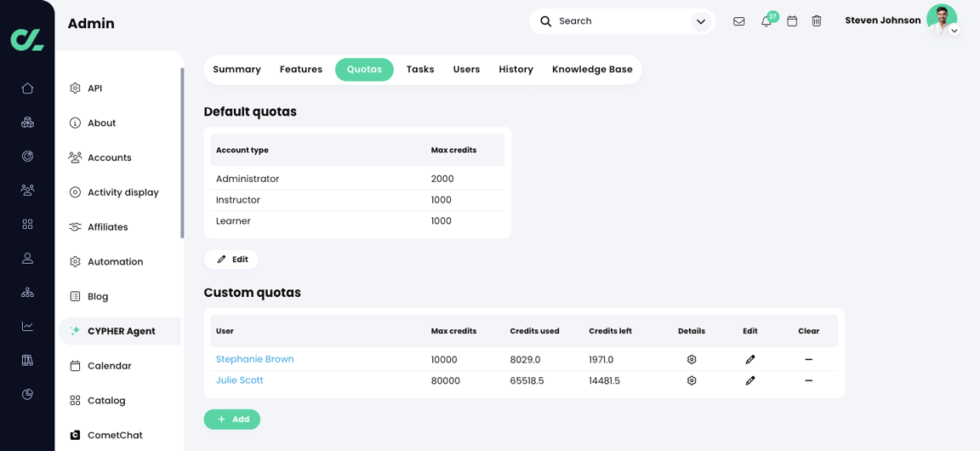Open the single user icon in left rail

point(27,258)
